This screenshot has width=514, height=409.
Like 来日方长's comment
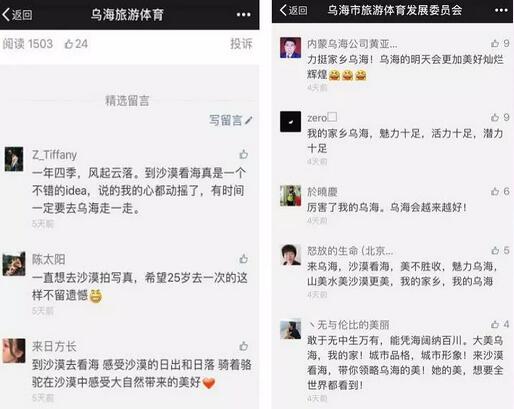[244, 346]
